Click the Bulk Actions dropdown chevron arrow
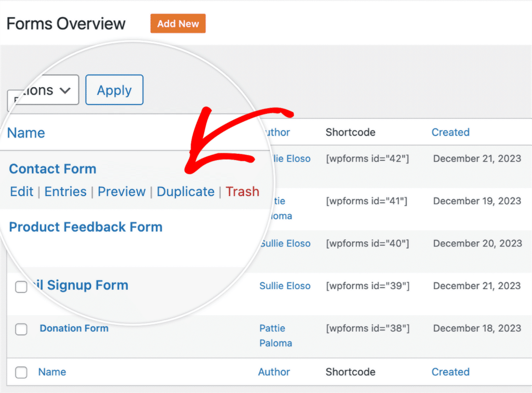This screenshot has height=393, width=532. pos(65,89)
